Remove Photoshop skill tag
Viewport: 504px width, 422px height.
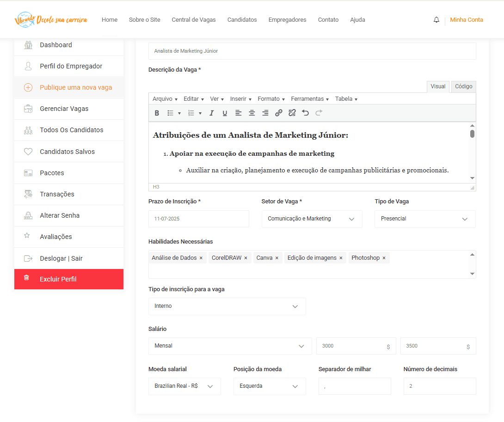point(384,258)
